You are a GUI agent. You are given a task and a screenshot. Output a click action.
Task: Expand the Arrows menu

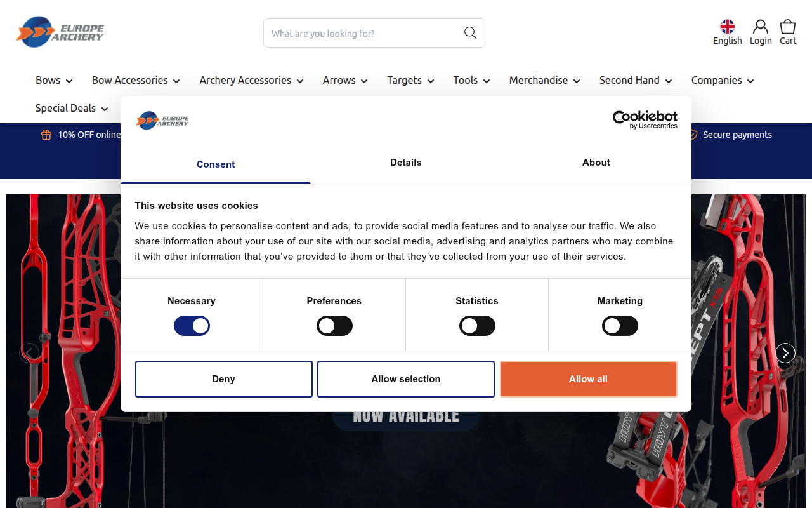(345, 81)
